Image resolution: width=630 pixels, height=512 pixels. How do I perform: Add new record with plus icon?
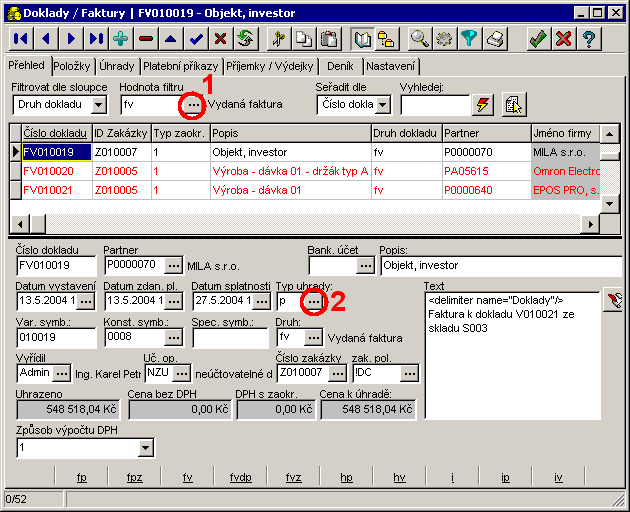point(121,39)
